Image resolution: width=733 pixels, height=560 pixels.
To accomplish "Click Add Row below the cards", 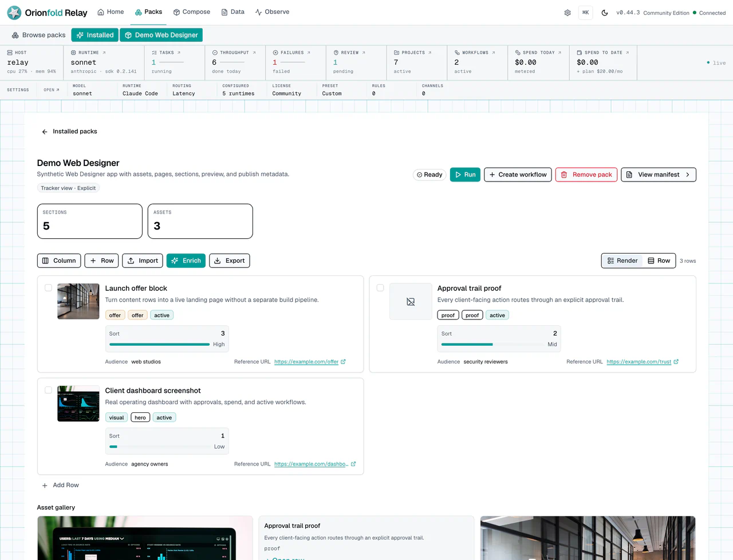I will coord(60,486).
